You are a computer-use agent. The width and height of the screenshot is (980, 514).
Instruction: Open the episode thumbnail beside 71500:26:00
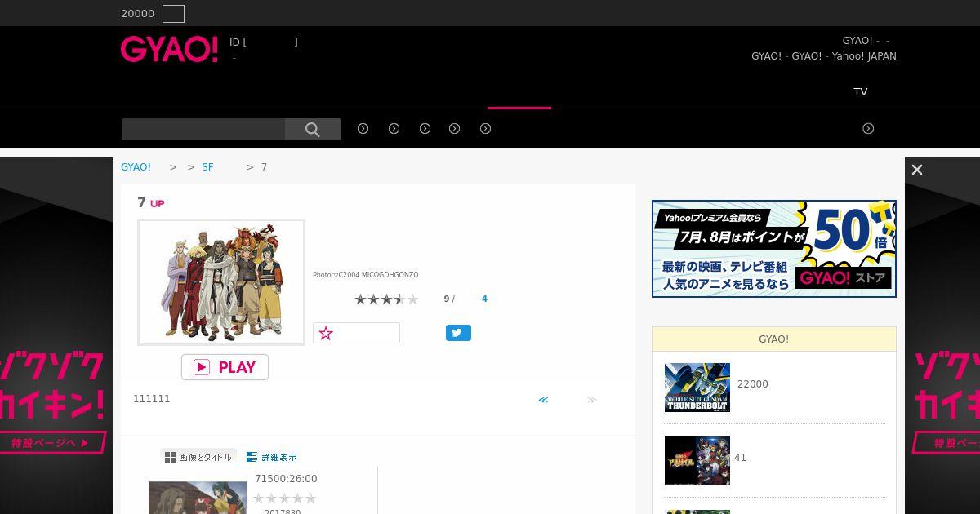tap(198, 498)
